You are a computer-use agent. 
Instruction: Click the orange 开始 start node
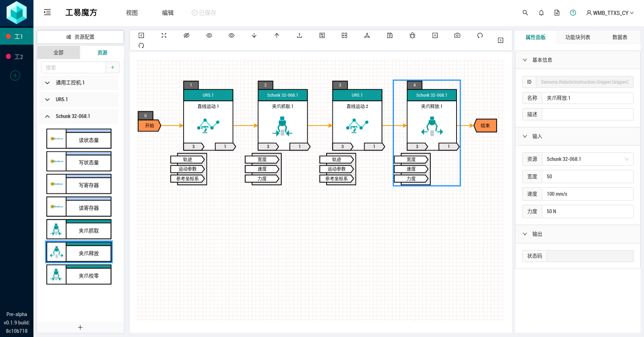click(149, 126)
